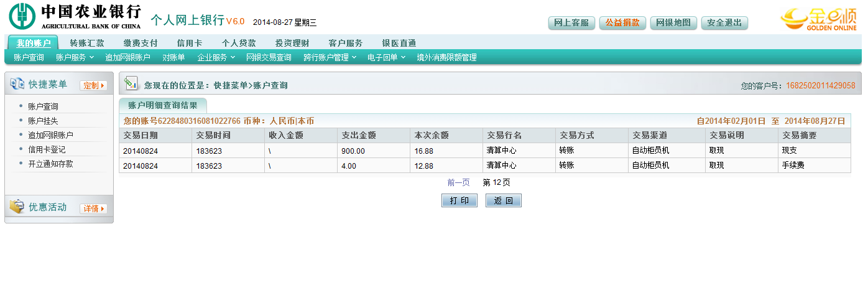
Task: Open the 转账汇款 tab
Action: 87,43
